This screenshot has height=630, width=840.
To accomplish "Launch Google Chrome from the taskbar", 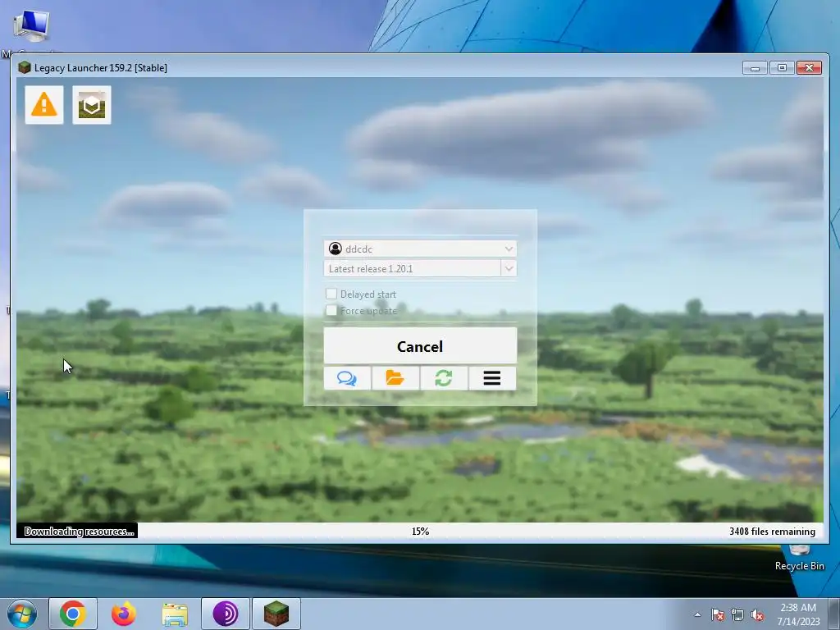I will click(x=73, y=614).
